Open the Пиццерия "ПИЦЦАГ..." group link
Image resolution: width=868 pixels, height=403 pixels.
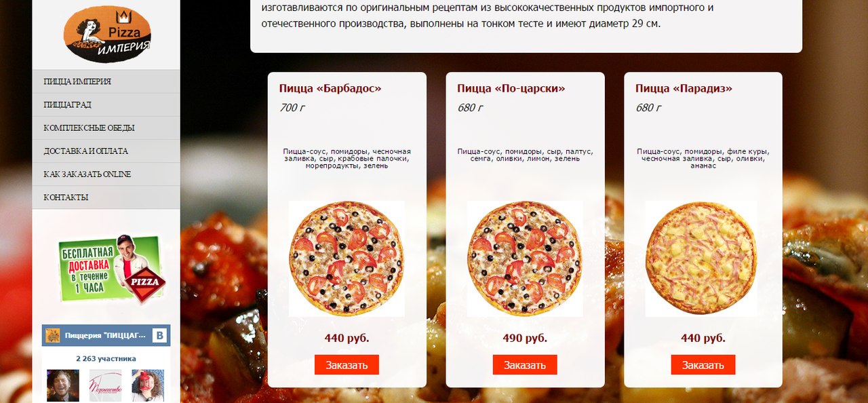[x=105, y=336]
